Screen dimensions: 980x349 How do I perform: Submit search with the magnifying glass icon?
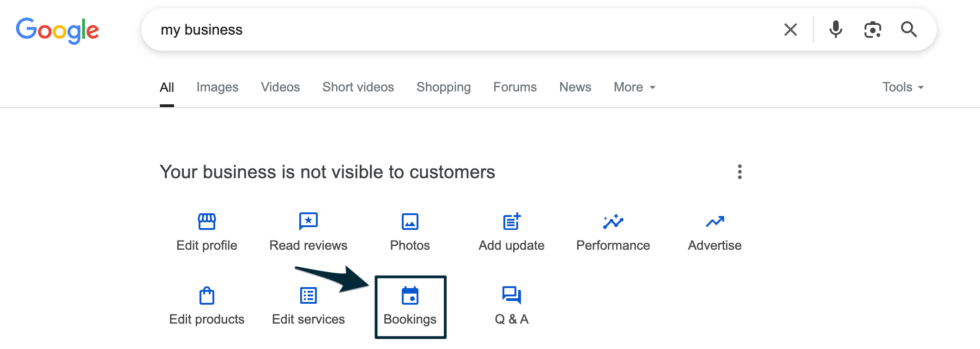(909, 30)
